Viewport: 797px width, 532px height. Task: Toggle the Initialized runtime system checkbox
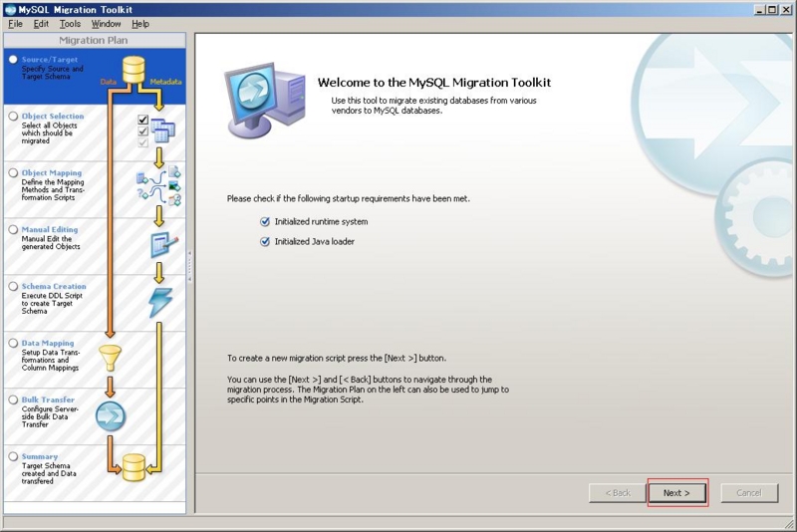265,221
